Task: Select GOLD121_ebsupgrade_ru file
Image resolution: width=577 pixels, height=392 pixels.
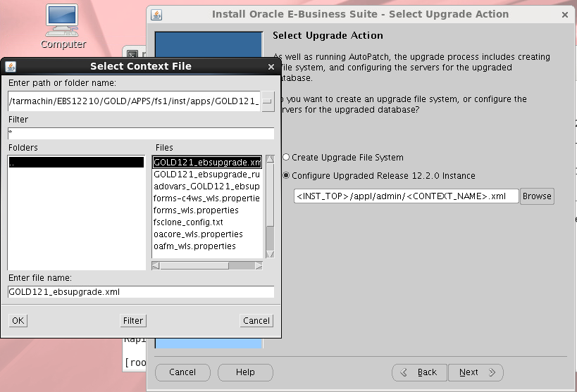Action: [x=207, y=175]
